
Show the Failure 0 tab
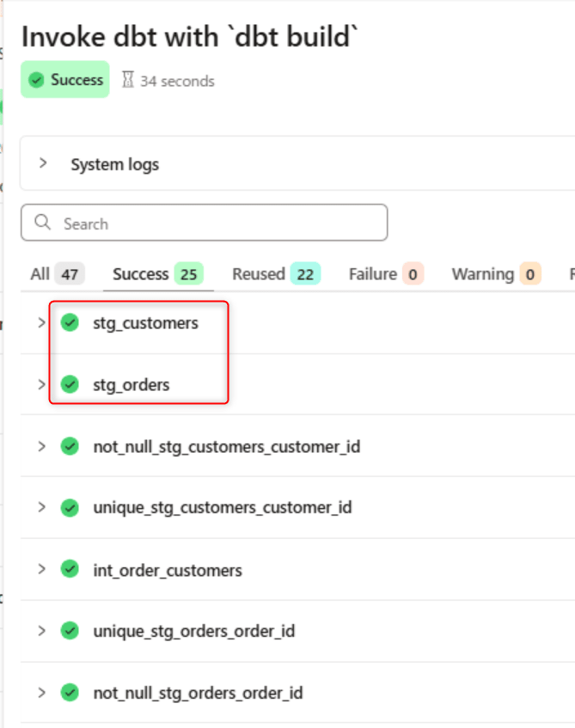point(386,274)
